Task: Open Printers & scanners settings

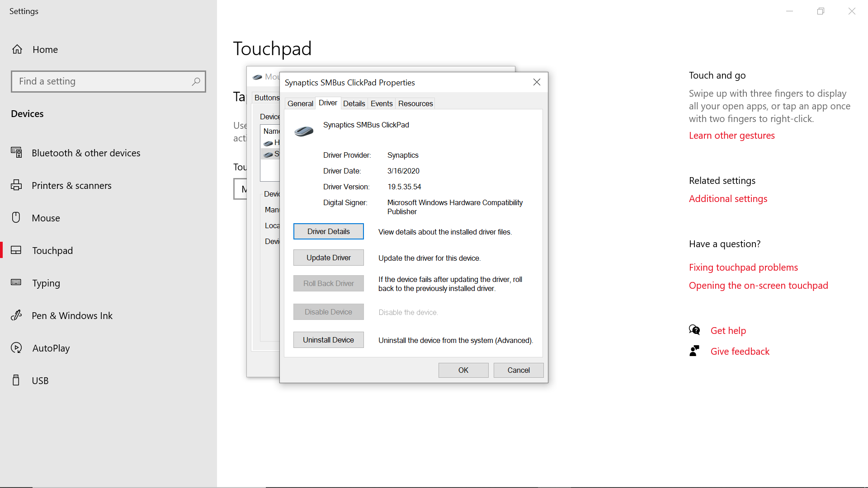Action: tap(17, 185)
